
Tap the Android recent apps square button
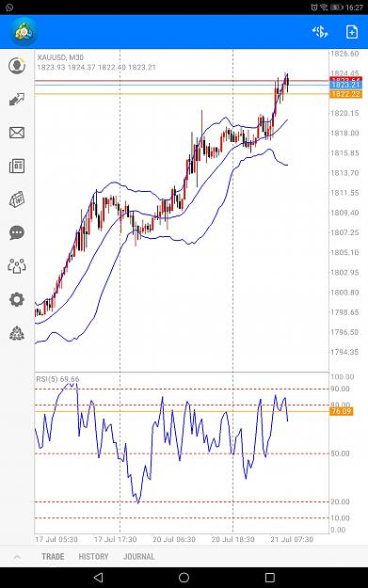[x=270, y=578]
